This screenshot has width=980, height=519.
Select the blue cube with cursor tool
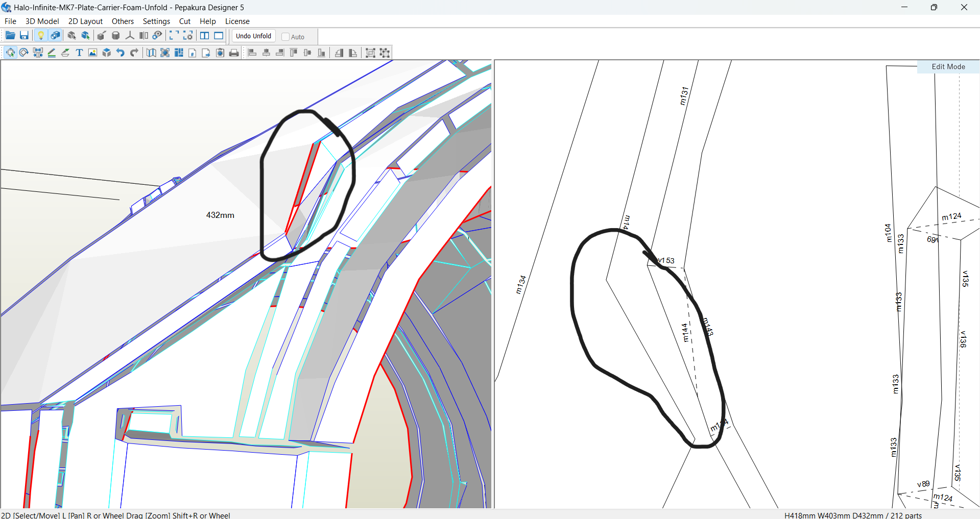click(x=86, y=36)
